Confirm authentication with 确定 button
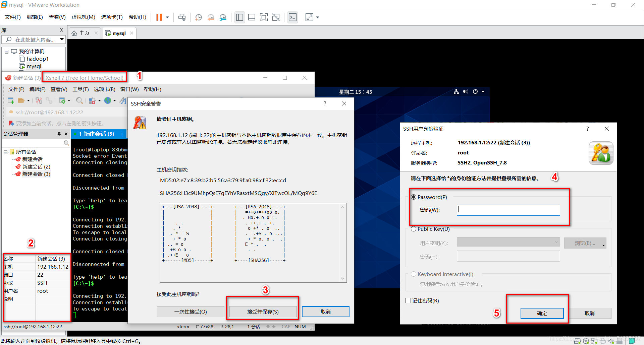The height and width of the screenshot is (345, 644). click(542, 313)
